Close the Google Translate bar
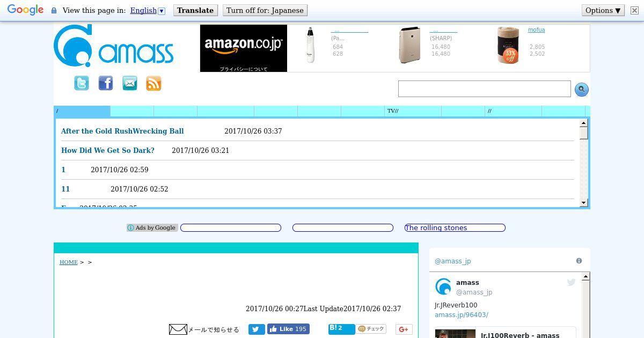The height and width of the screenshot is (338, 644). pyautogui.click(x=634, y=10)
